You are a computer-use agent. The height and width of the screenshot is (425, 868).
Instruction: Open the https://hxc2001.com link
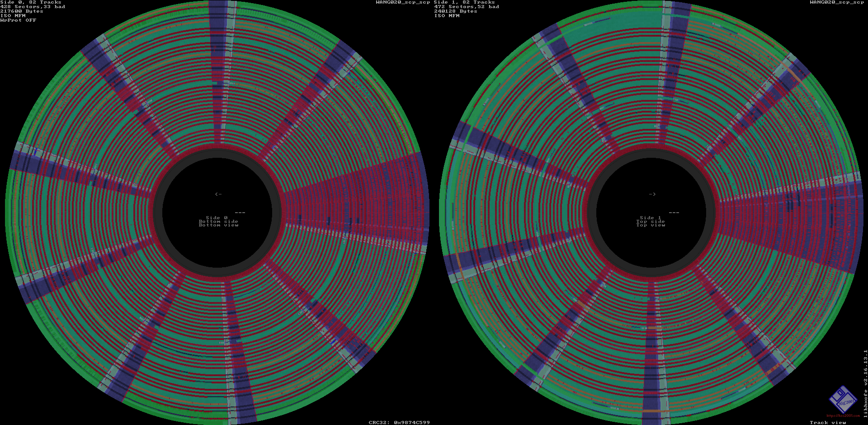point(843,416)
